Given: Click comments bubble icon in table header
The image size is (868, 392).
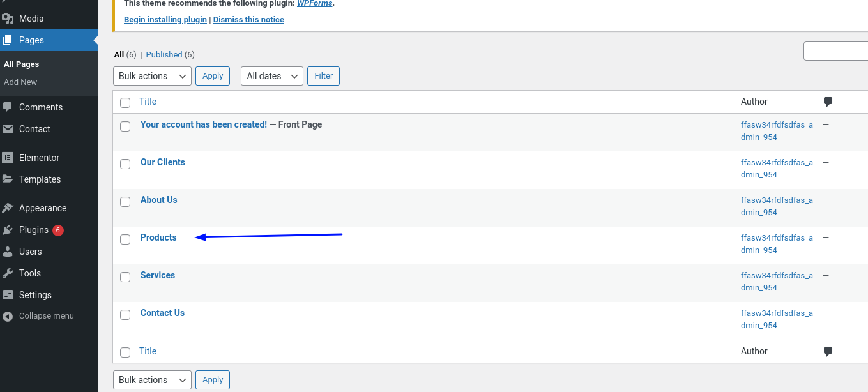Looking at the screenshot, I should click(x=828, y=102).
